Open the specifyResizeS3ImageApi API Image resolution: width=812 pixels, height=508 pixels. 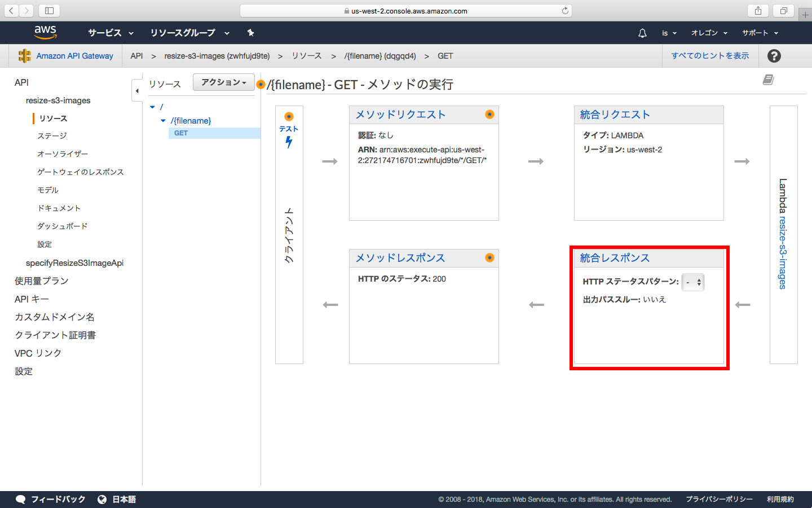[74, 263]
